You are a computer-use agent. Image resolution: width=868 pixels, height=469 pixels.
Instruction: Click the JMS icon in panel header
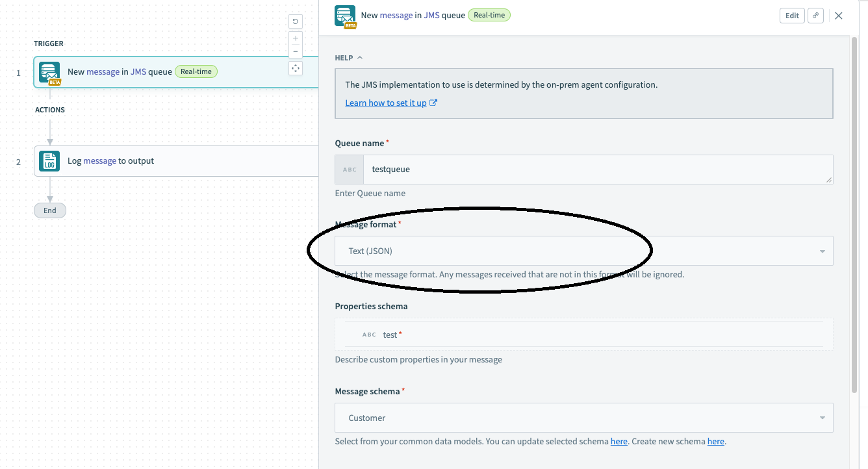coord(345,16)
